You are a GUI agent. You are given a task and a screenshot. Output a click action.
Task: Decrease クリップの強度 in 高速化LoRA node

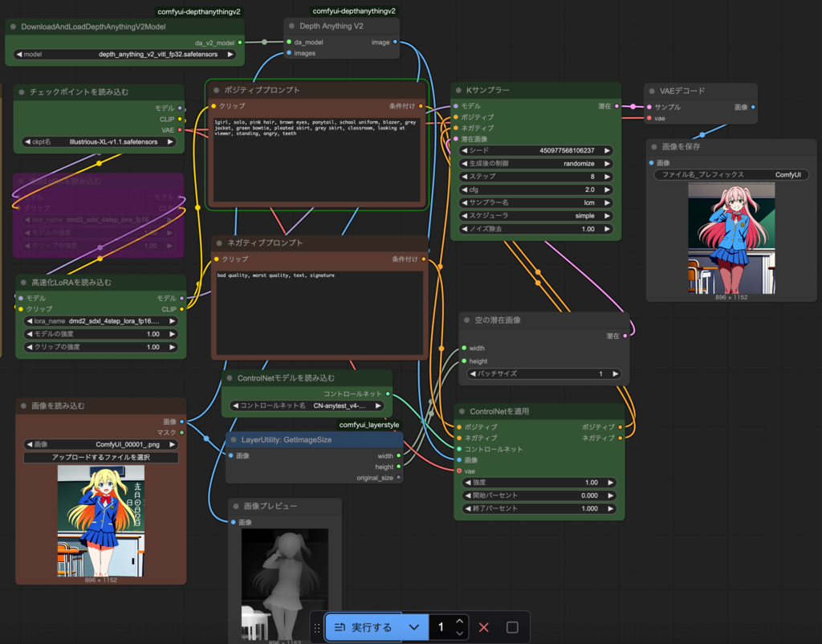click(x=30, y=347)
